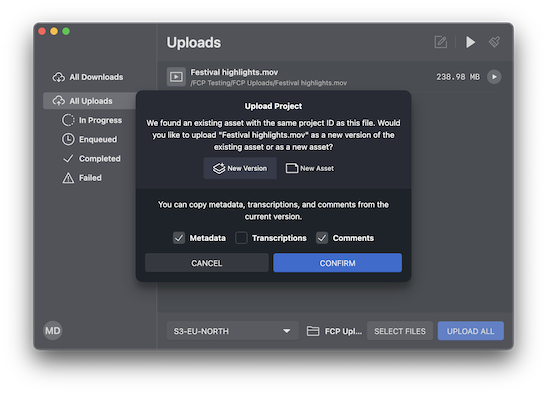
Task: Click the Upload All button
Action: (x=471, y=331)
